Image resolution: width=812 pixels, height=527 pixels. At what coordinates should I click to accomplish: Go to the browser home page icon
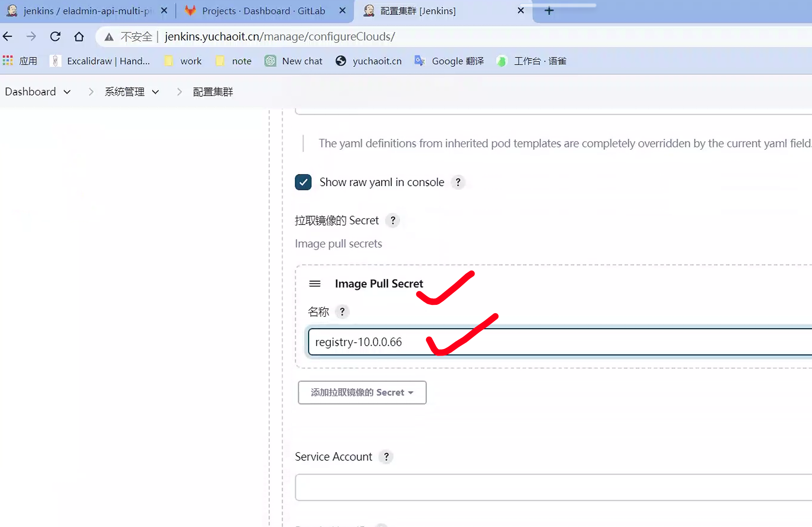coord(79,36)
